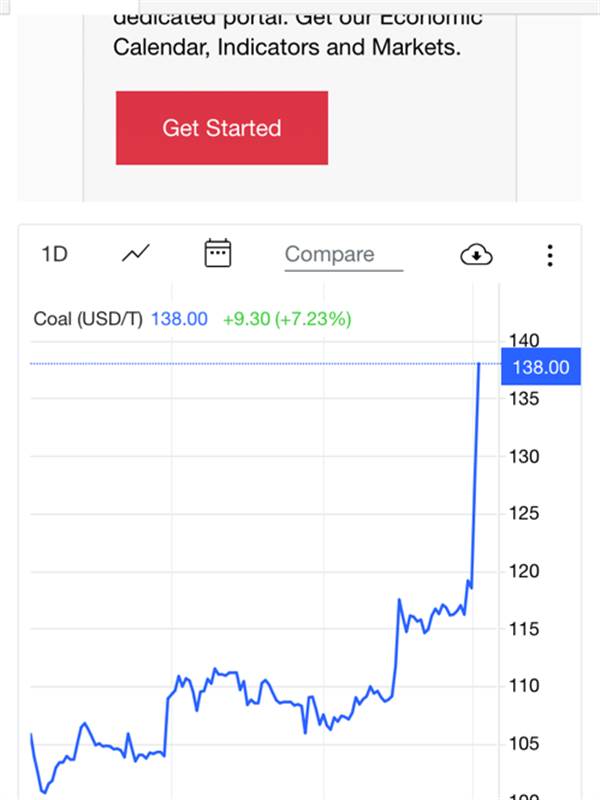Click the green +9.30 (+7.23%) change text
The height and width of the screenshot is (800, 600).
pos(287,319)
